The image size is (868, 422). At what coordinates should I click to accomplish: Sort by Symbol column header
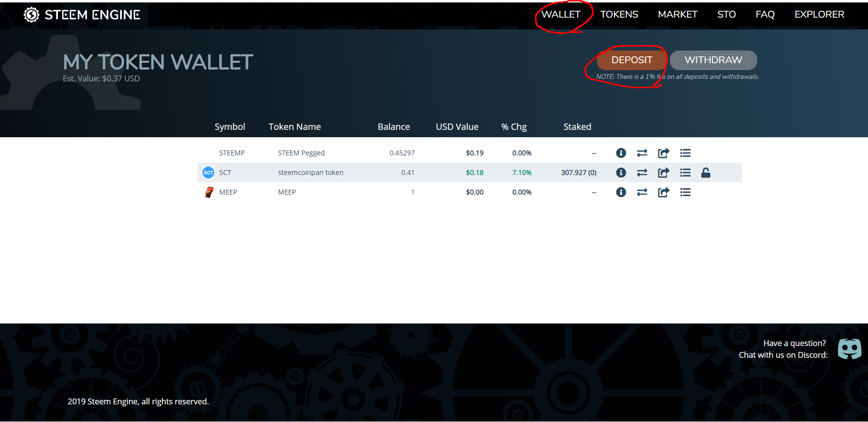pos(230,127)
